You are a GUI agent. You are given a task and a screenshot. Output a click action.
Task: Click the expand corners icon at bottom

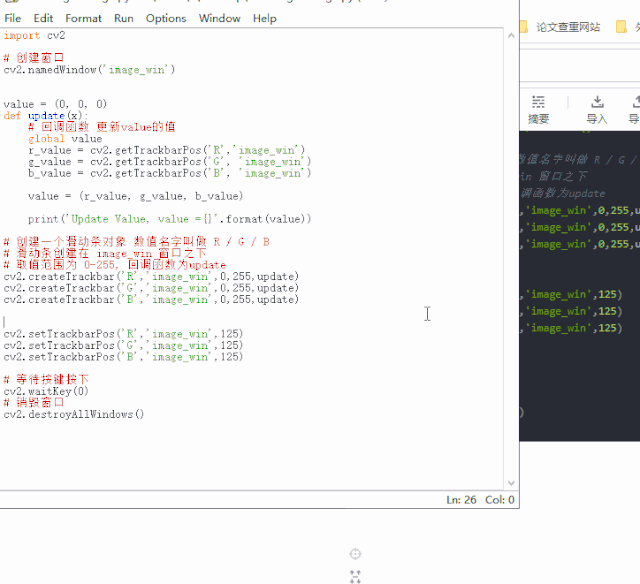point(356,577)
